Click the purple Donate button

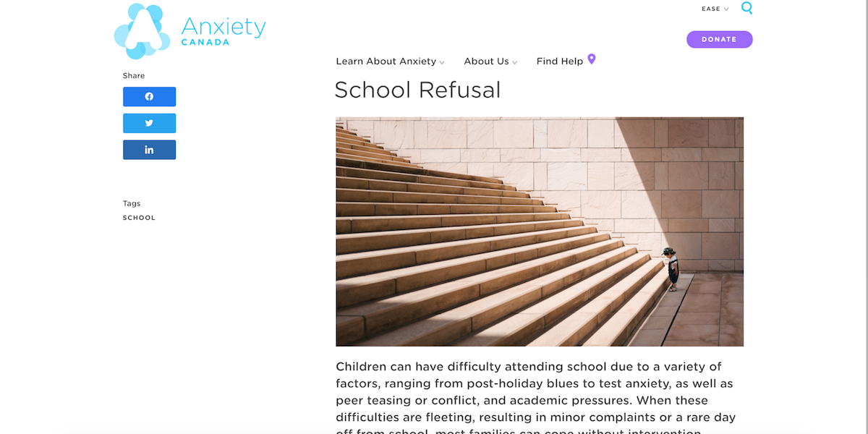[719, 40]
